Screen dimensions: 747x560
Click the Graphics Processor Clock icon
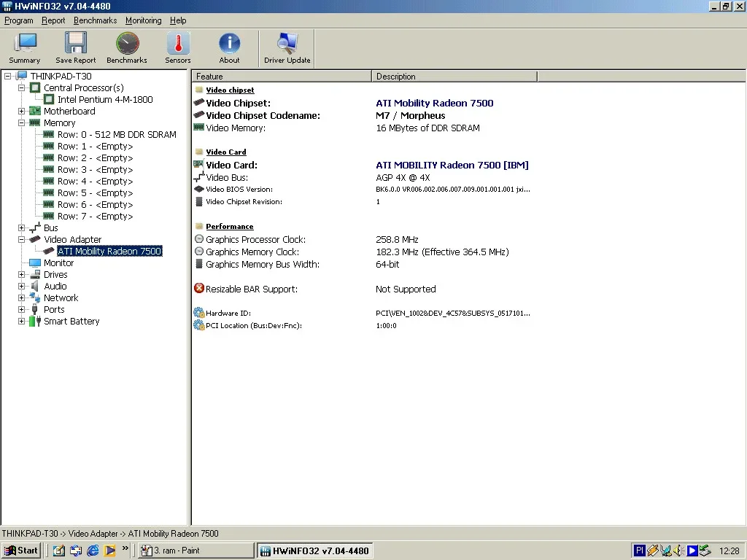(199, 239)
